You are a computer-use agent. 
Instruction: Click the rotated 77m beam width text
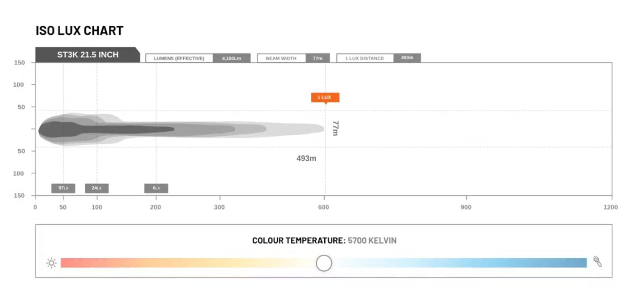(x=335, y=128)
